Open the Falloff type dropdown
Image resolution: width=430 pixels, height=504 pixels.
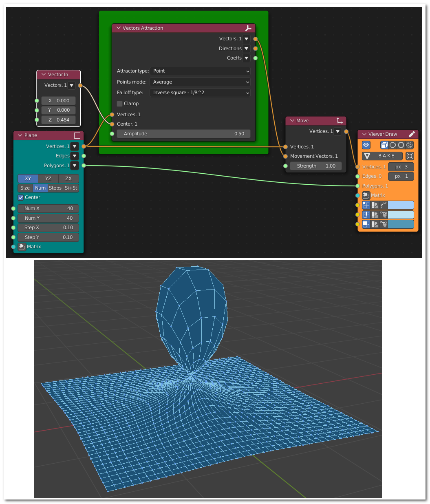(200, 93)
